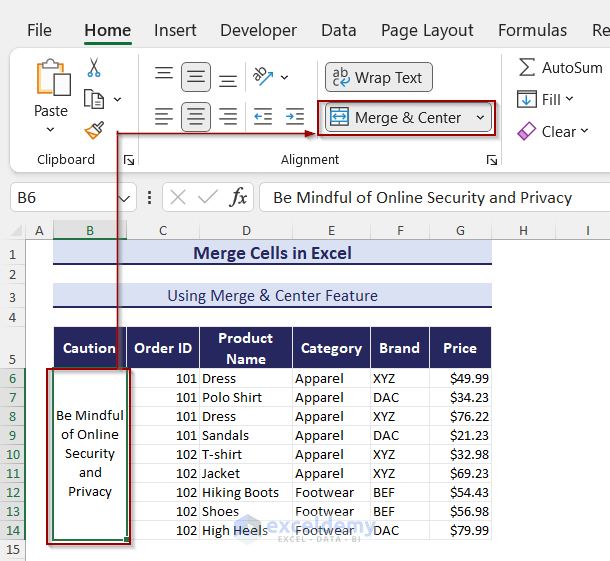Open Clipboard dialog launcher
The width and height of the screenshot is (610, 561).
(129, 160)
